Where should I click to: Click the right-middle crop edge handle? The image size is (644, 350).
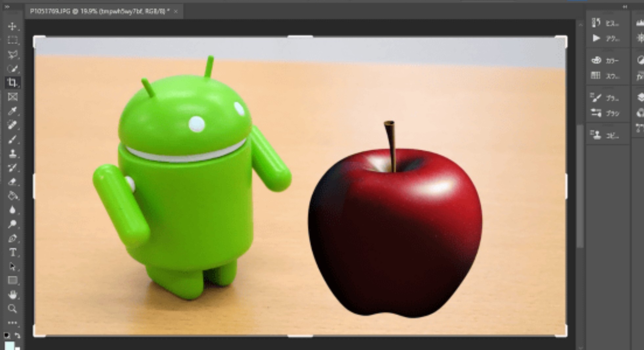point(566,186)
